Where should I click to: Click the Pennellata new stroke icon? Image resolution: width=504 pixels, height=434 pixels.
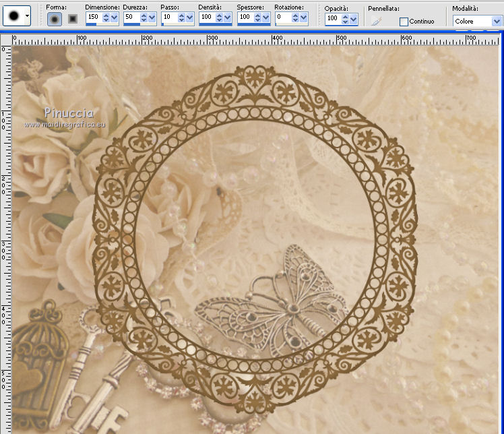(x=377, y=21)
